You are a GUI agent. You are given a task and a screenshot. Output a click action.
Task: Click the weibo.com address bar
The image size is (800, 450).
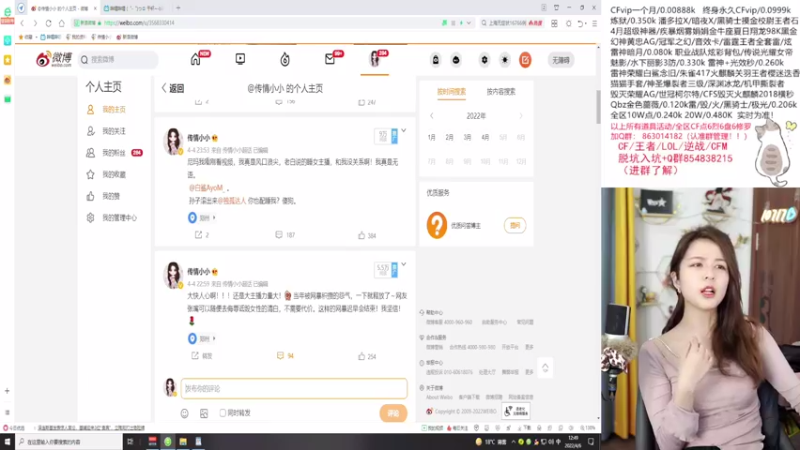[x=255, y=23]
